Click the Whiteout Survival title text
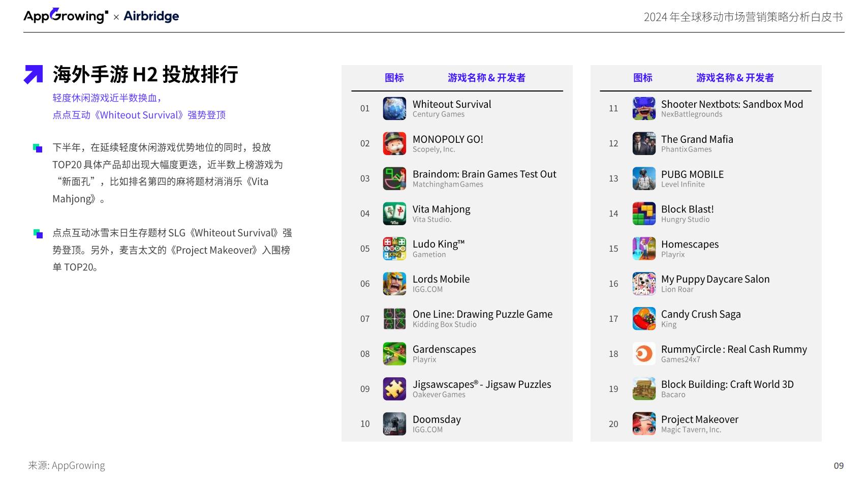The width and height of the screenshot is (868, 488). pos(452,104)
